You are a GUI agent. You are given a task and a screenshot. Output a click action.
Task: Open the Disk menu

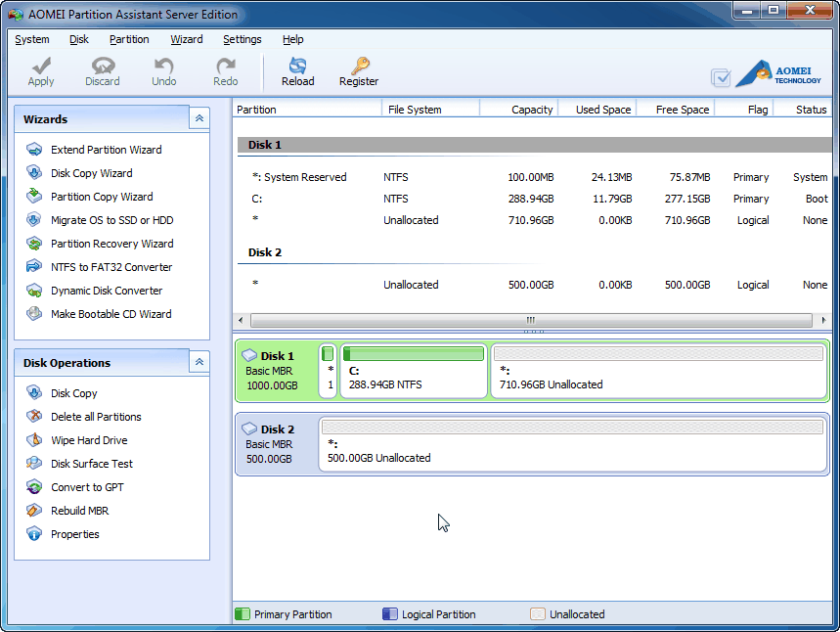(x=77, y=39)
